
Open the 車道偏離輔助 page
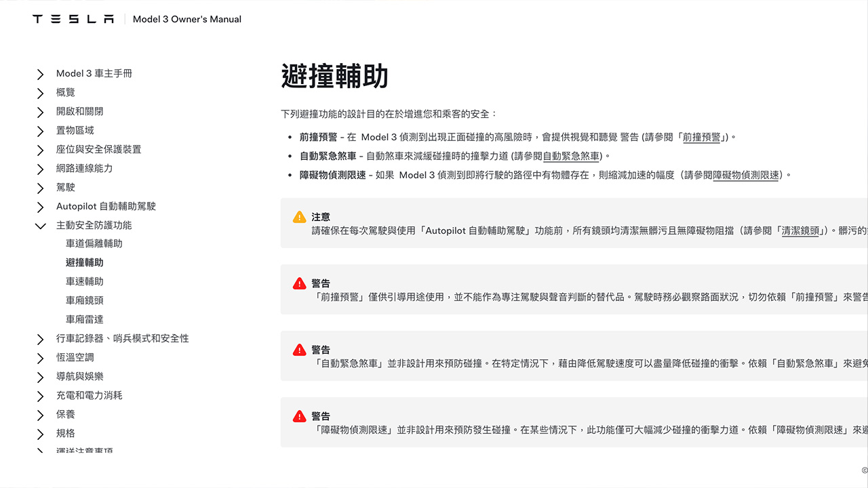tap(94, 243)
